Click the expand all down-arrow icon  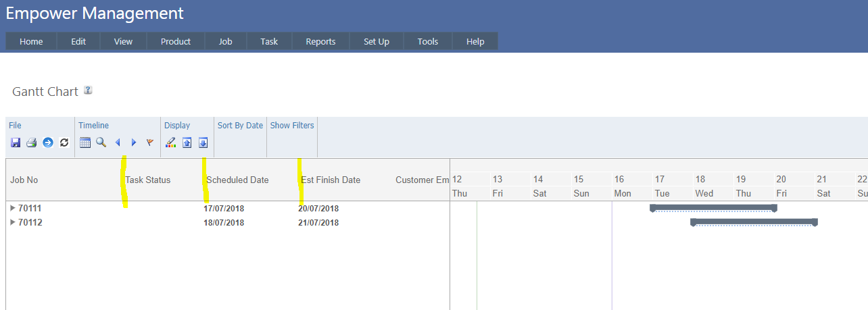point(203,143)
